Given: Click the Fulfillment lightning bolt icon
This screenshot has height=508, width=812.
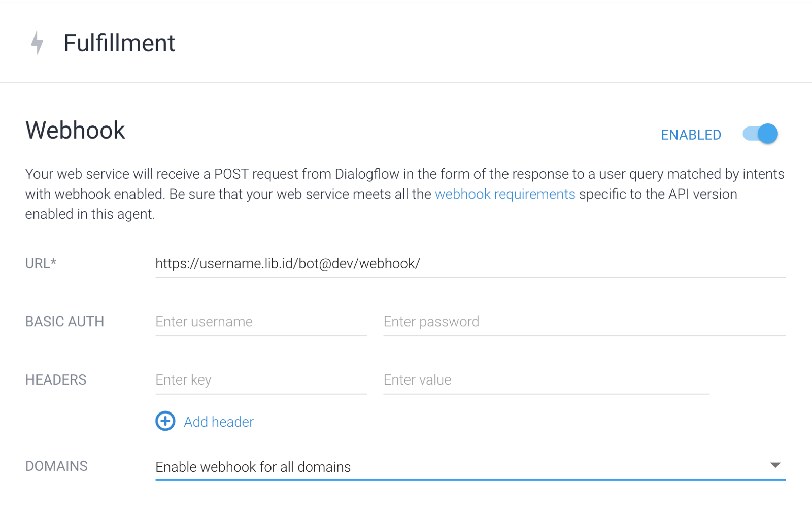Looking at the screenshot, I should tap(37, 43).
